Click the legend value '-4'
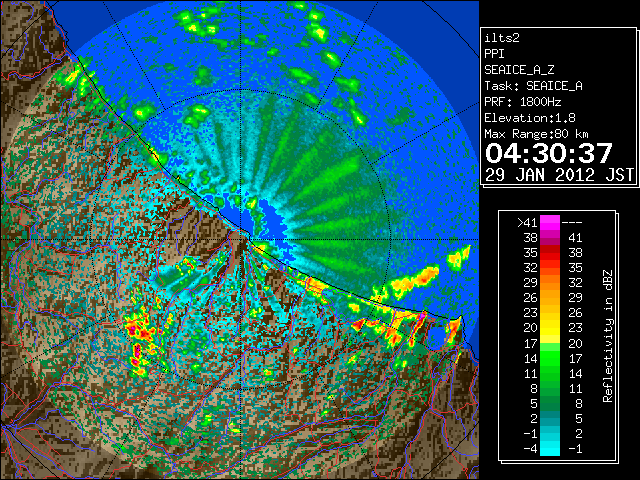Image resolution: width=640 pixels, height=480 pixels. coord(530,448)
